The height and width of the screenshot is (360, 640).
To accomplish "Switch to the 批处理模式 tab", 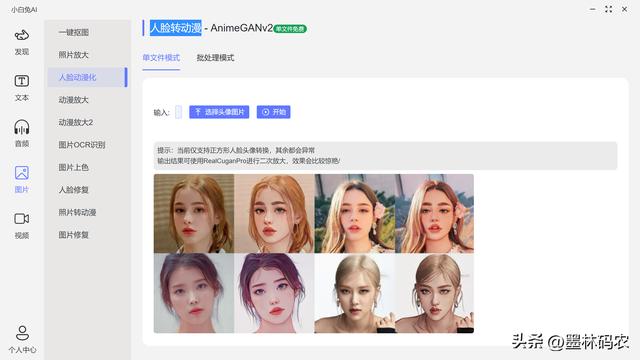I will click(216, 58).
